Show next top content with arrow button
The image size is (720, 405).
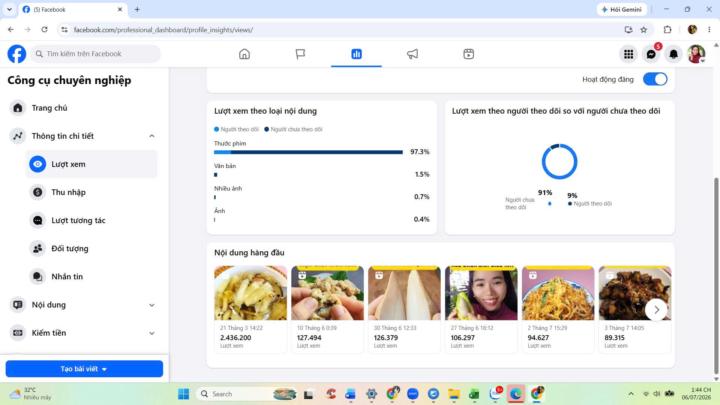click(656, 310)
